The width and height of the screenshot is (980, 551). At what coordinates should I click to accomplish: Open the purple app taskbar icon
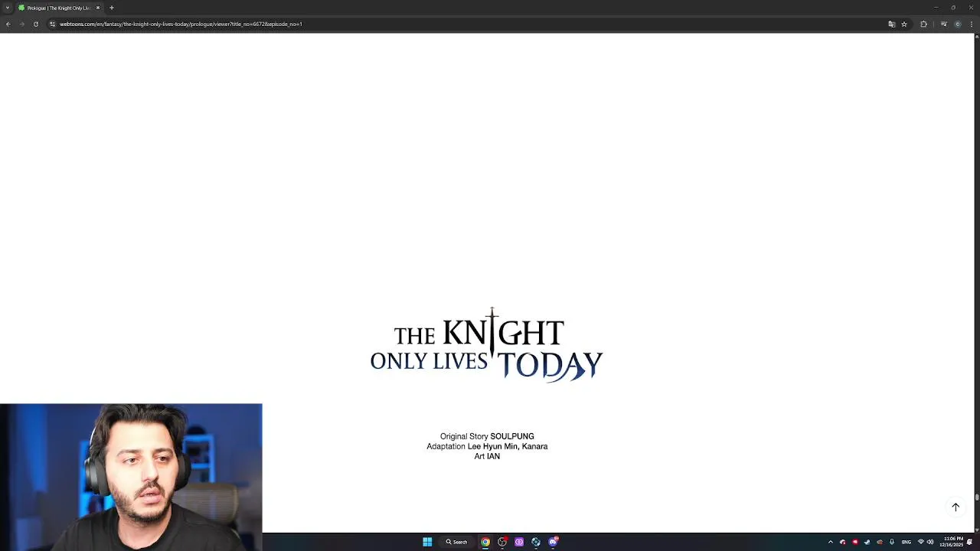tap(519, 542)
